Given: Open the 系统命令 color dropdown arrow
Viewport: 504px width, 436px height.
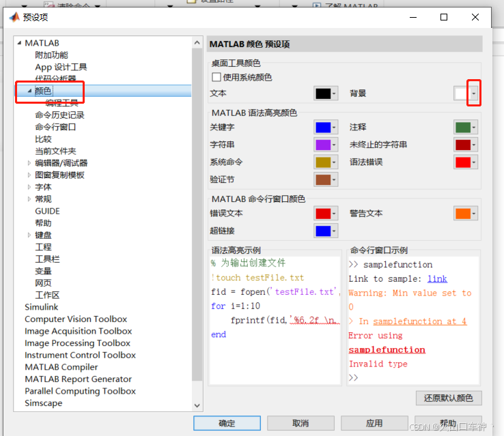Looking at the screenshot, I should click(334, 162).
